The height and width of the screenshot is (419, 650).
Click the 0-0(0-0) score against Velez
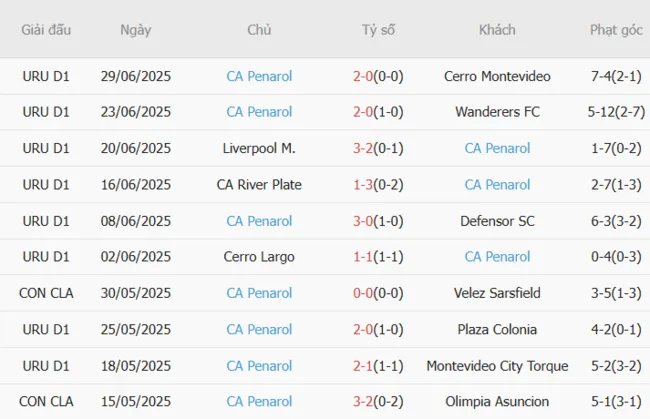tap(378, 293)
